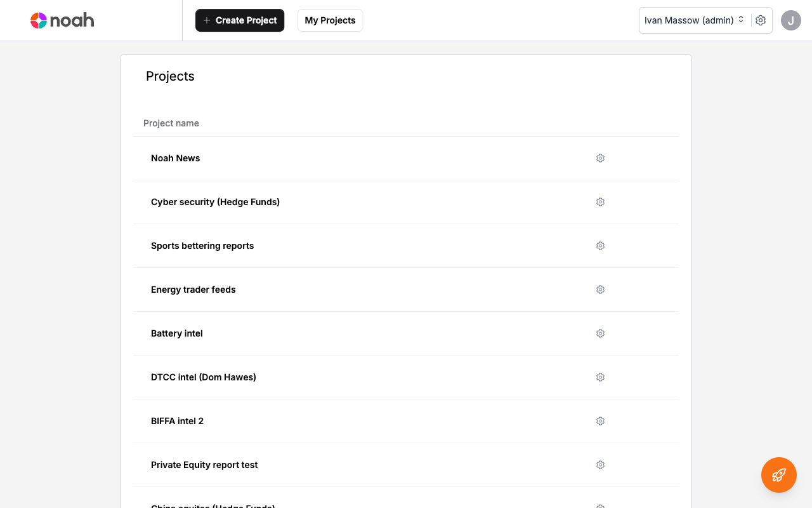The height and width of the screenshot is (508, 812).
Task: Open settings for Cyber security (Hedge Funds)
Action: [600, 201]
